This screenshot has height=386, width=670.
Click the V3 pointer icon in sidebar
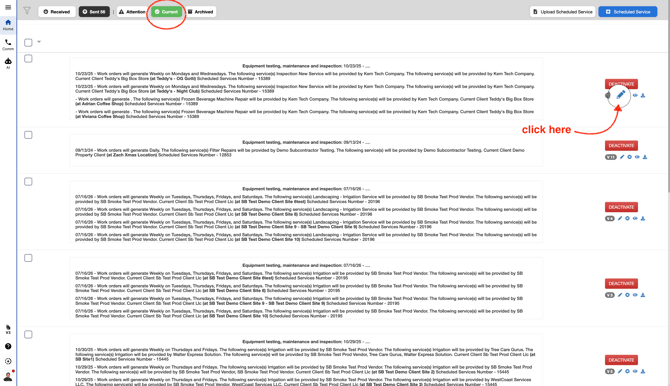click(8, 329)
